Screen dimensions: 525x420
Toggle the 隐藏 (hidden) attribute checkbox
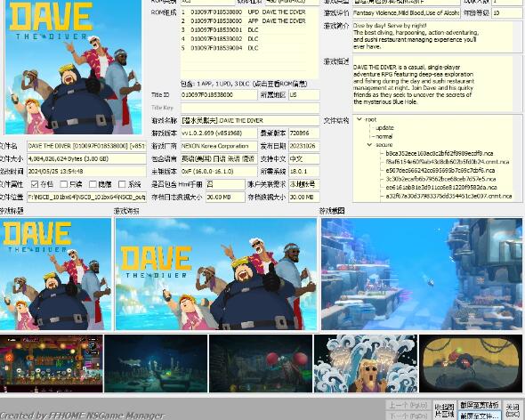(x=93, y=184)
